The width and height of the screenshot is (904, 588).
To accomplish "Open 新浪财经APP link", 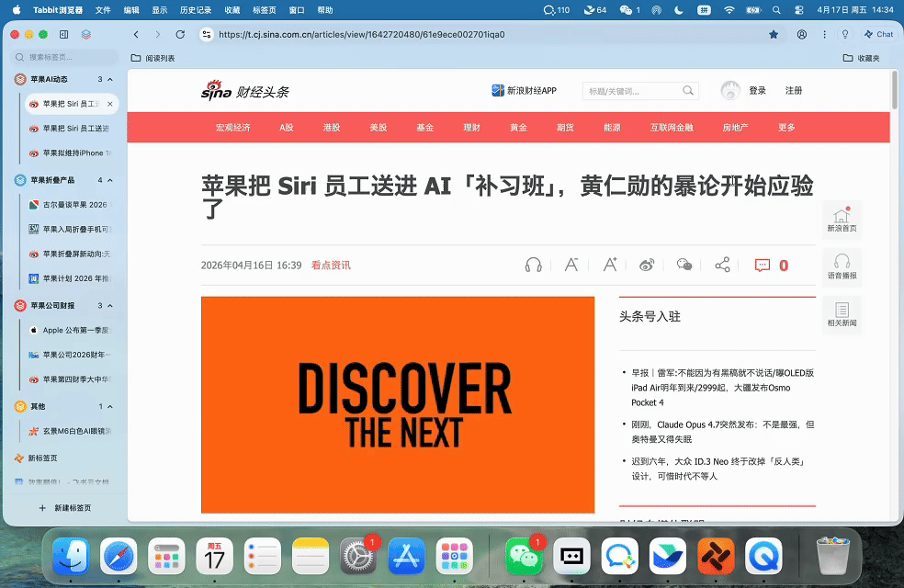I will coord(524,91).
